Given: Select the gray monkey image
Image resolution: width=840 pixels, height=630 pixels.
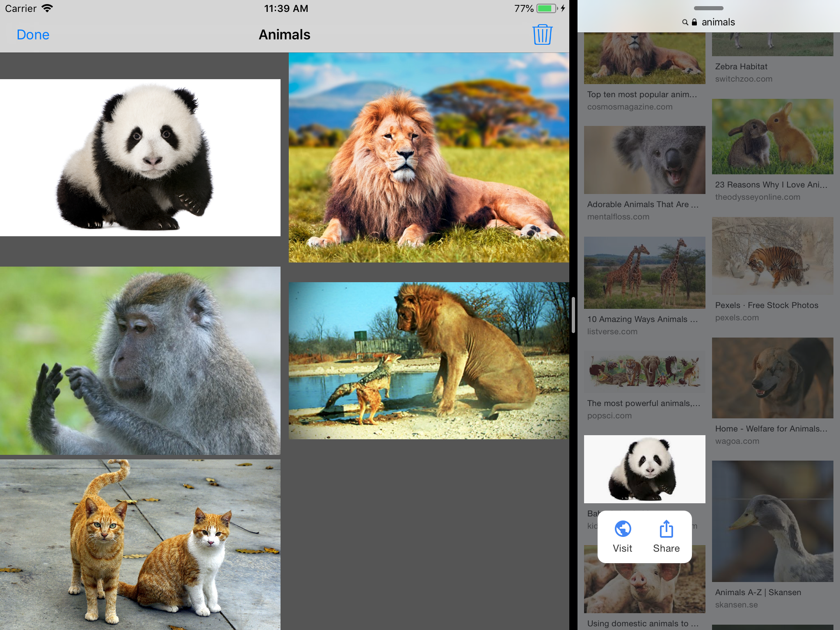Looking at the screenshot, I should (x=140, y=361).
